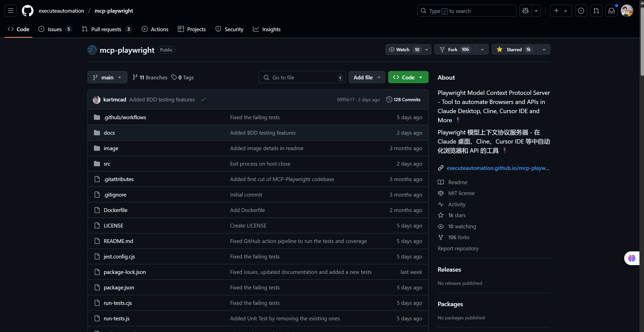The width and height of the screenshot is (644, 332).
Task: Click the Go to file search field
Action: click(302, 77)
